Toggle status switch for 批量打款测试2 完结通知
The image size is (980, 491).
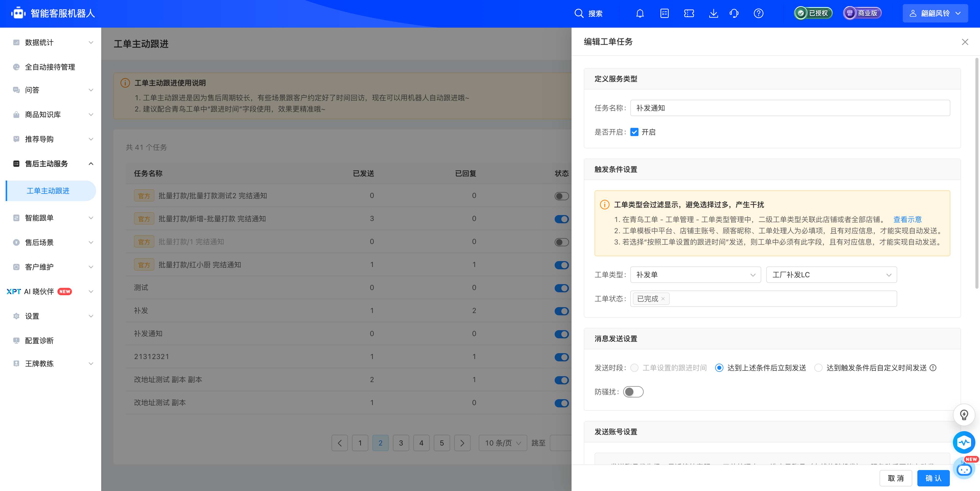(562, 196)
